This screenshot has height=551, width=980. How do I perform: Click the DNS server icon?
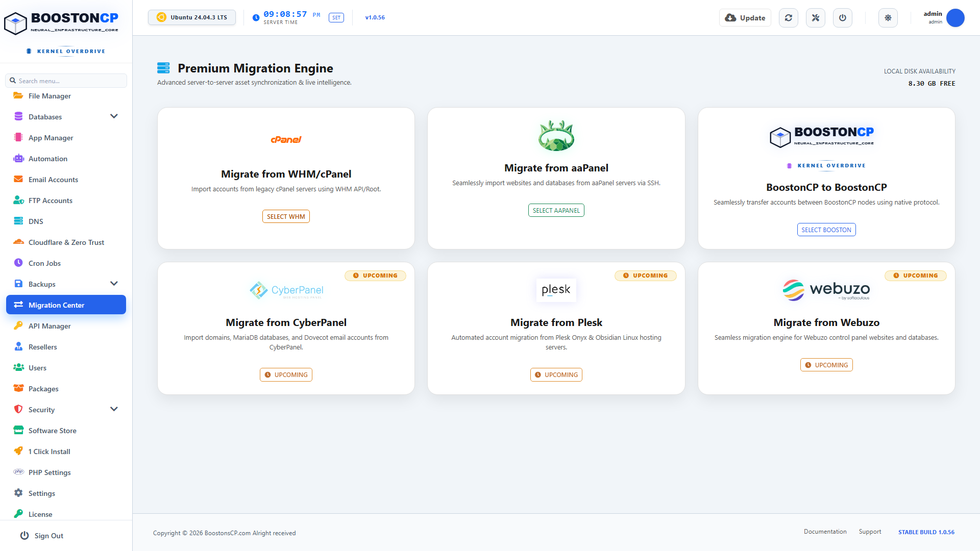(18, 221)
